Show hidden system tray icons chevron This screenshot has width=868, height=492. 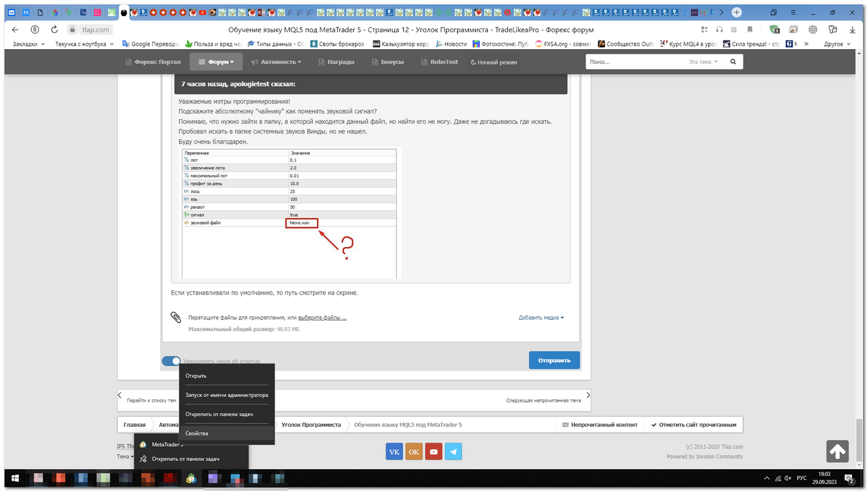point(766,479)
